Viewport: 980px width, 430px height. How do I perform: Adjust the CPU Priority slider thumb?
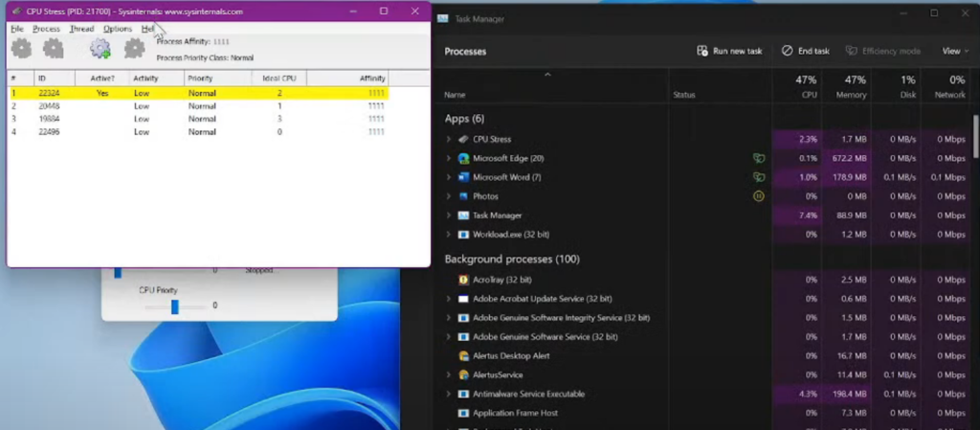[175, 306]
